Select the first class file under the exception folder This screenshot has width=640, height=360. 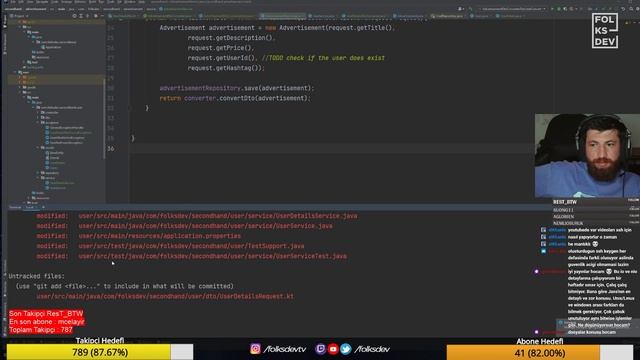click(x=66, y=127)
